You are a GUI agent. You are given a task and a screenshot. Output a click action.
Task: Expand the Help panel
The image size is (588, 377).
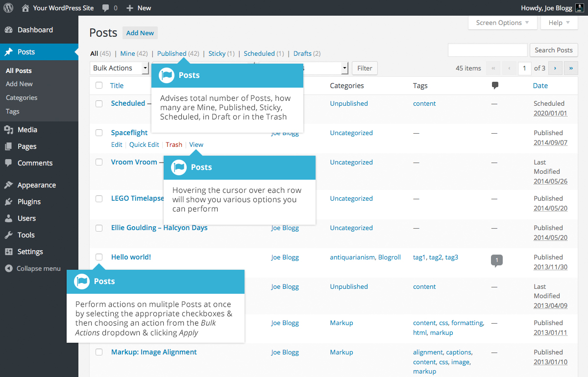(559, 23)
